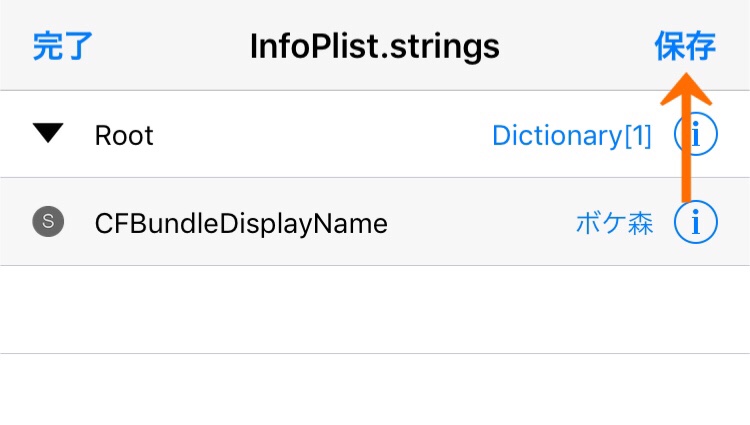
Task: Tap the 保存 save button
Action: point(685,46)
